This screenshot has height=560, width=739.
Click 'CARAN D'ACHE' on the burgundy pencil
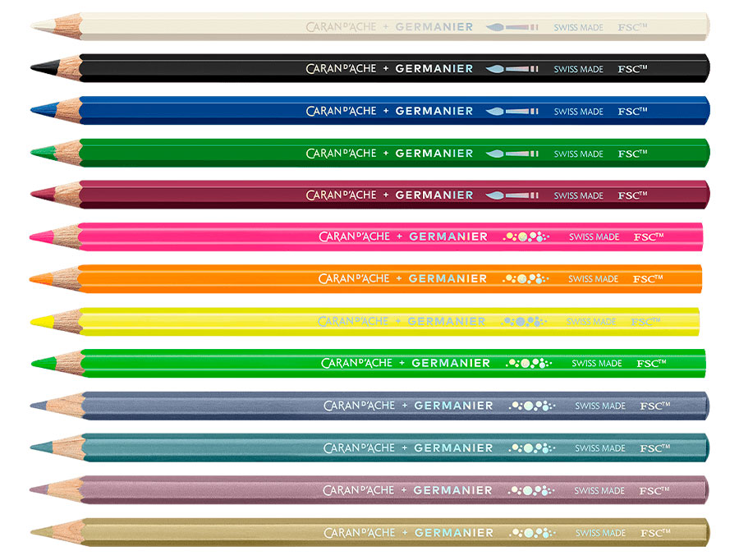pos(342,195)
